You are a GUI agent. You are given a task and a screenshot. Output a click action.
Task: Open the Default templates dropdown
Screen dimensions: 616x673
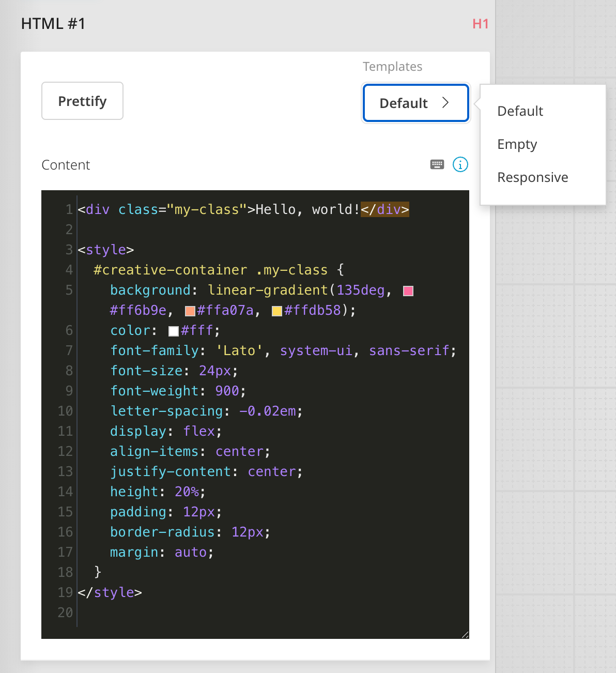coord(415,103)
